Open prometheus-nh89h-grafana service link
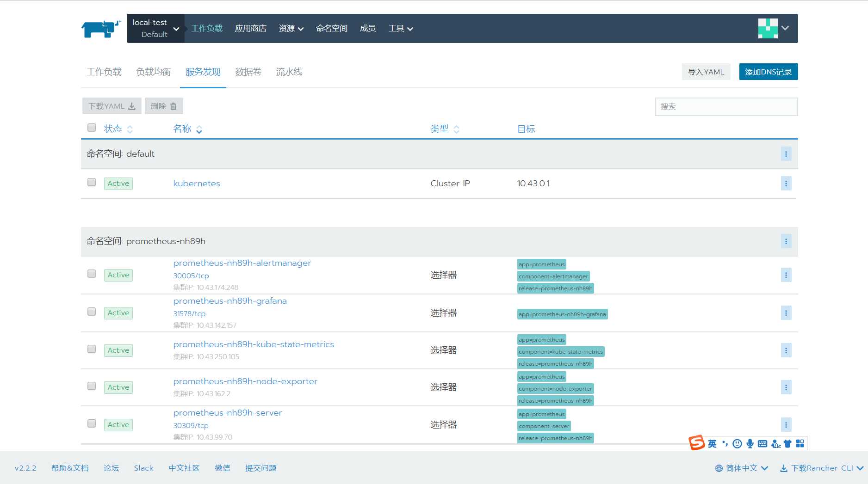 pyautogui.click(x=230, y=301)
